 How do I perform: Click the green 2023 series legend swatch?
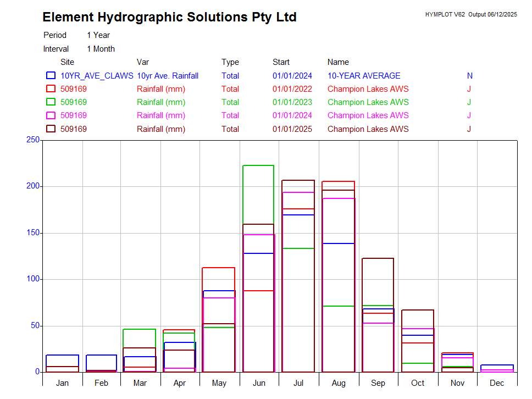[51, 102]
